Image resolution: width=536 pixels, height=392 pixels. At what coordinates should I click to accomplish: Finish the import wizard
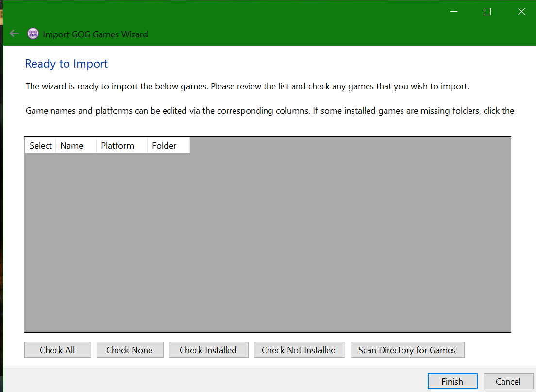(x=452, y=381)
